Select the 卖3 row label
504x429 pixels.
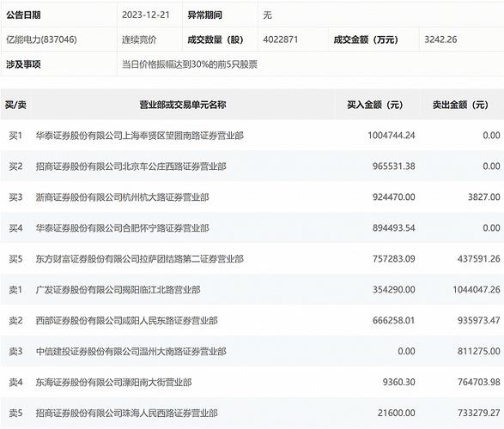point(15,351)
